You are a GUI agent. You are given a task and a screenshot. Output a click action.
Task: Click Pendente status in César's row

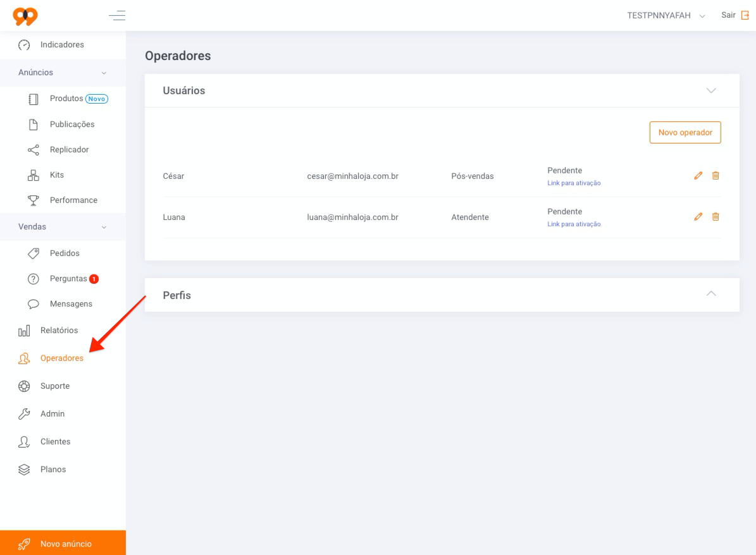[x=564, y=171]
